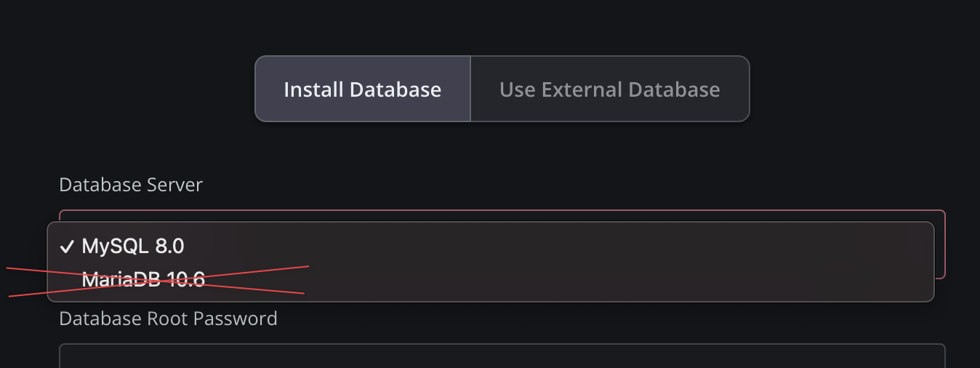Click the red strikethrough line over MariaDB
Image resolution: width=980 pixels, height=368 pixels.
(x=156, y=281)
